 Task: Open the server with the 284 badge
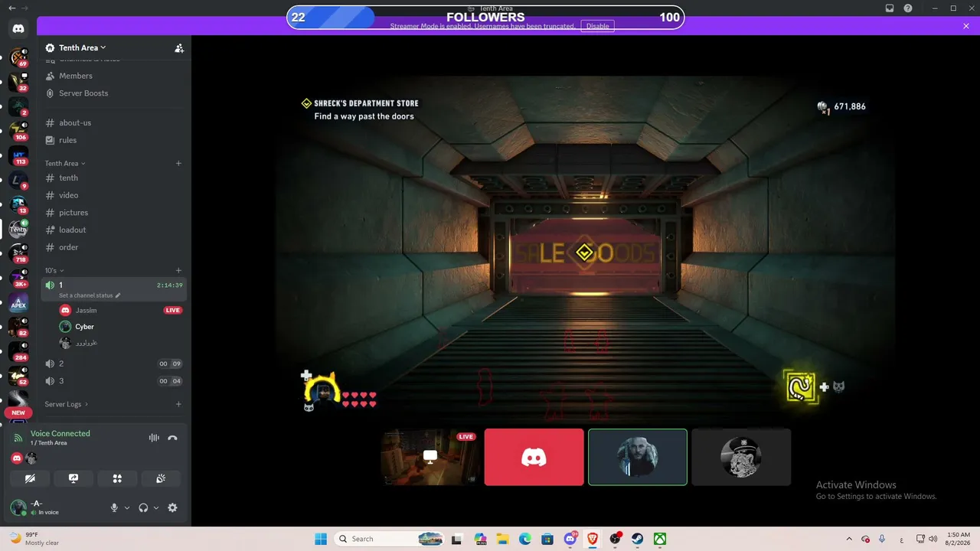click(x=18, y=351)
